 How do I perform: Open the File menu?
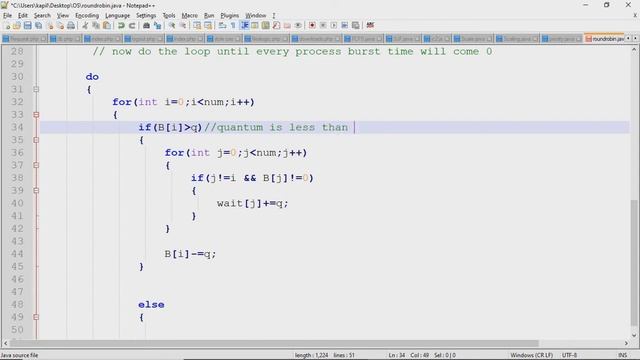[7, 16]
